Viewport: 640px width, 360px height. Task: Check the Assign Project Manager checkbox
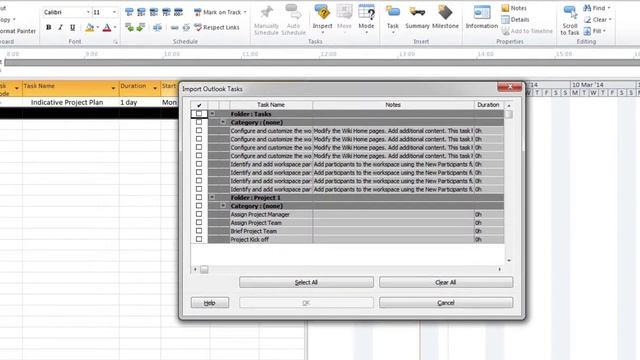tap(199, 214)
